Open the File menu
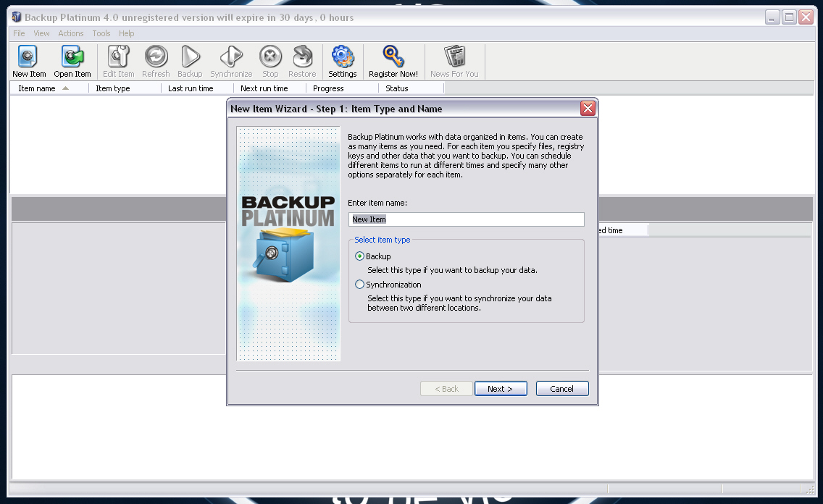823x504 pixels. [19, 33]
